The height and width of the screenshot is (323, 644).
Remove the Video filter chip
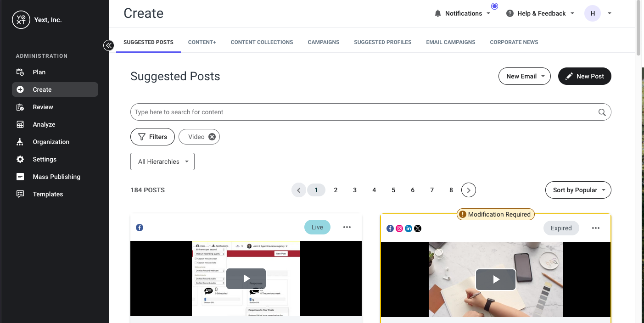pos(212,137)
